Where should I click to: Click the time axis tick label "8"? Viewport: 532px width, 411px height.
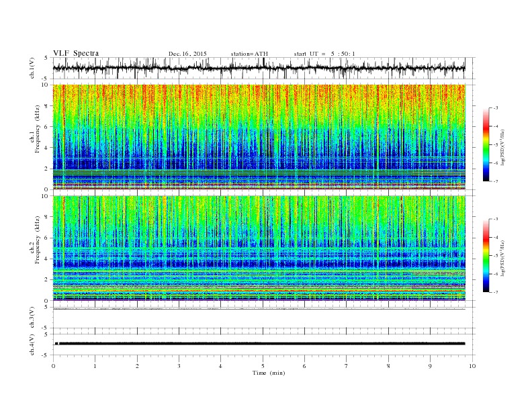tap(388, 366)
